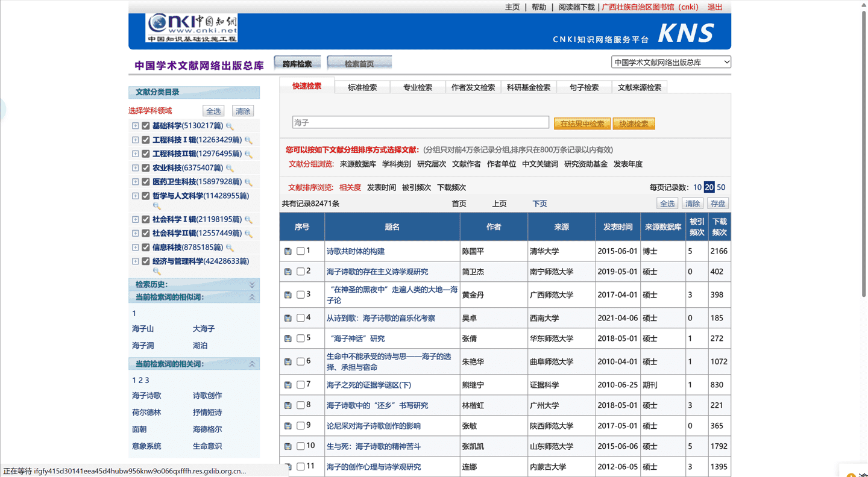Click the 跨库检索 button

(297, 63)
